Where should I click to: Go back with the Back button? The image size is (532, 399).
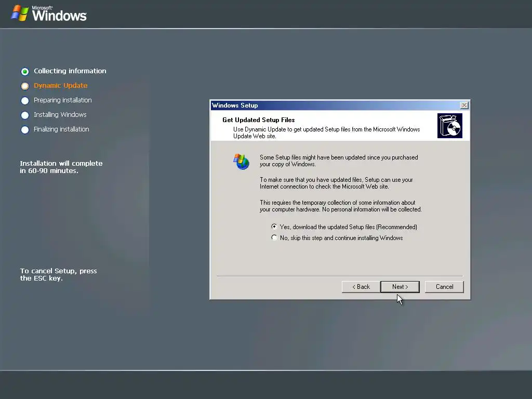pyautogui.click(x=361, y=287)
